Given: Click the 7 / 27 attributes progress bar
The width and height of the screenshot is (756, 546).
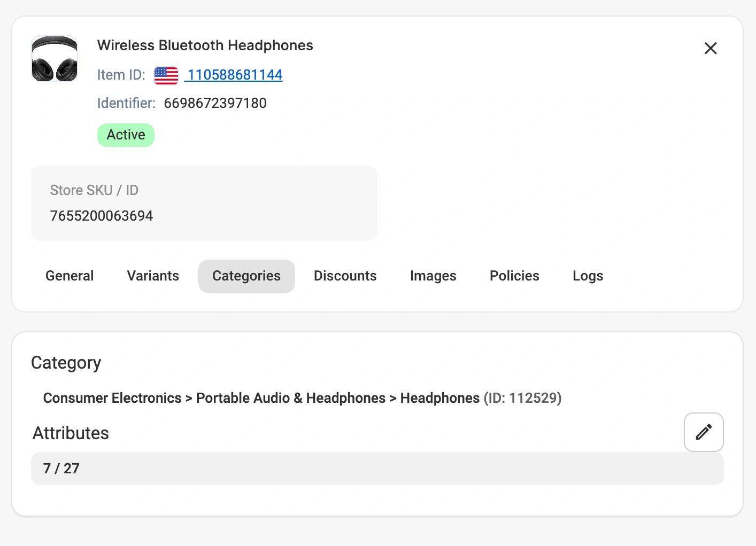Looking at the screenshot, I should [x=377, y=469].
